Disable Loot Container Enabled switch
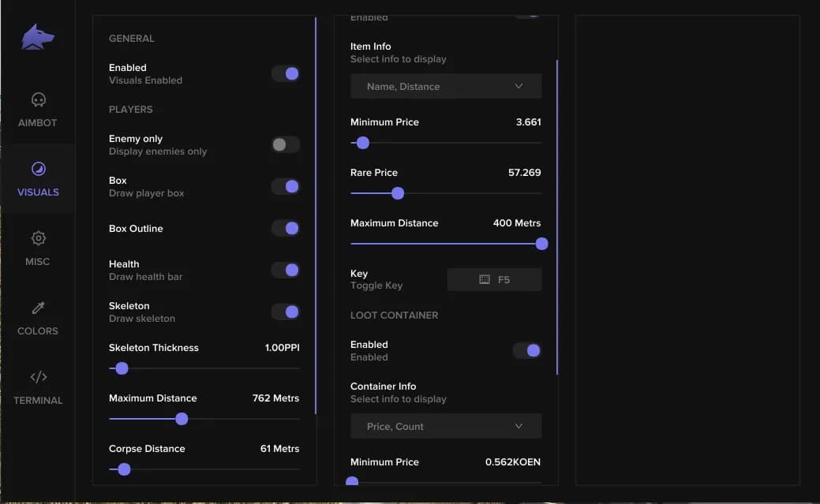The image size is (820, 504). pos(527,350)
